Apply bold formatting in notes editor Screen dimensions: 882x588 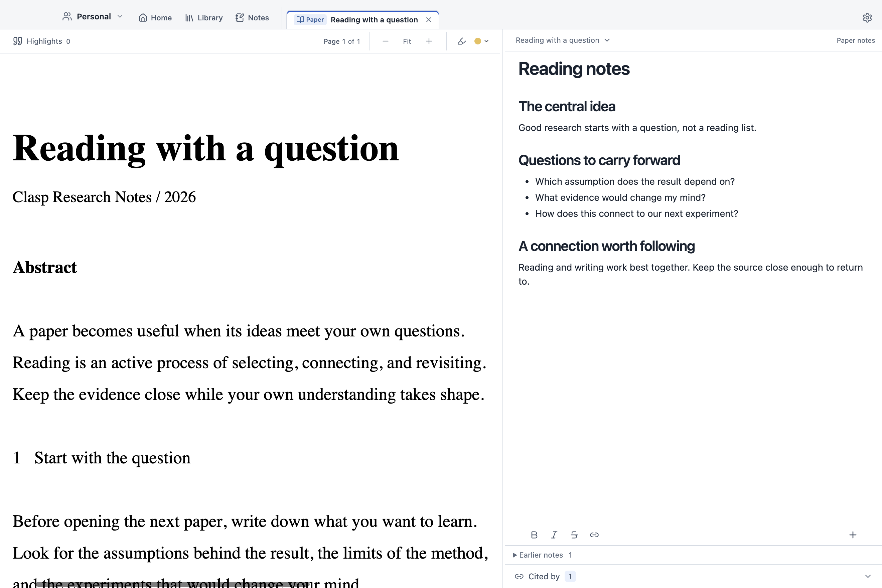point(534,535)
